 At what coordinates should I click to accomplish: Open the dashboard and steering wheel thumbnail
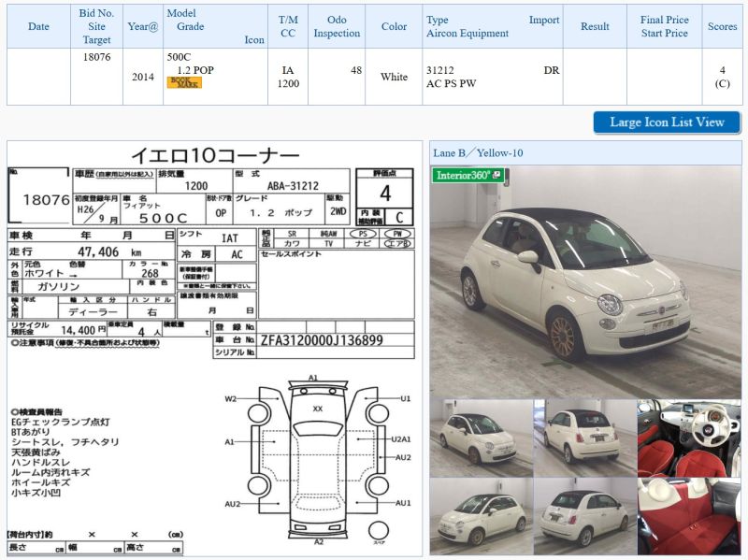click(689, 438)
